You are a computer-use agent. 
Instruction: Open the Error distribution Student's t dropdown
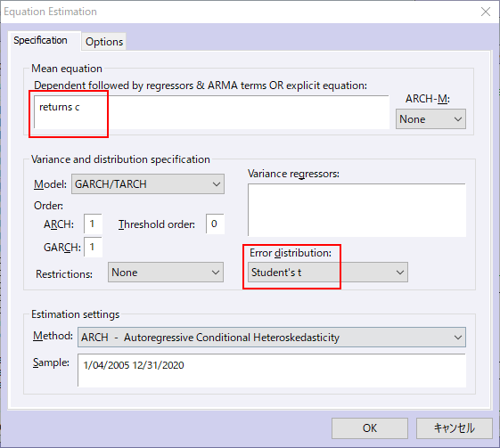tap(328, 273)
